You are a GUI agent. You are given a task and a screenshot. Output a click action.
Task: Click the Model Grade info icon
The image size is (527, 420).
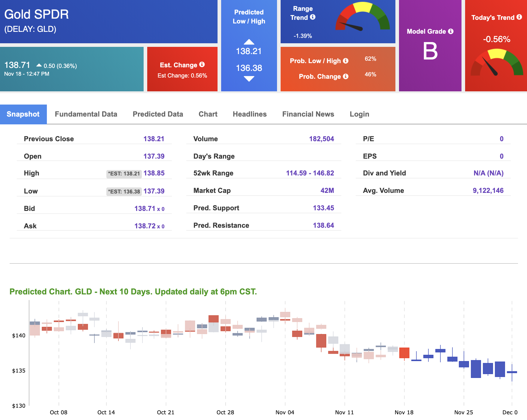451,31
